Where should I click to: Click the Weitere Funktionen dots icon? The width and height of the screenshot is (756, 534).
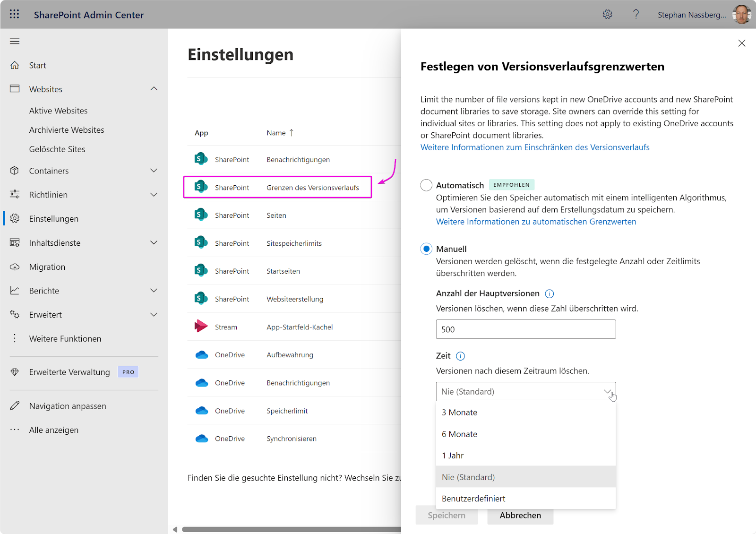point(15,338)
